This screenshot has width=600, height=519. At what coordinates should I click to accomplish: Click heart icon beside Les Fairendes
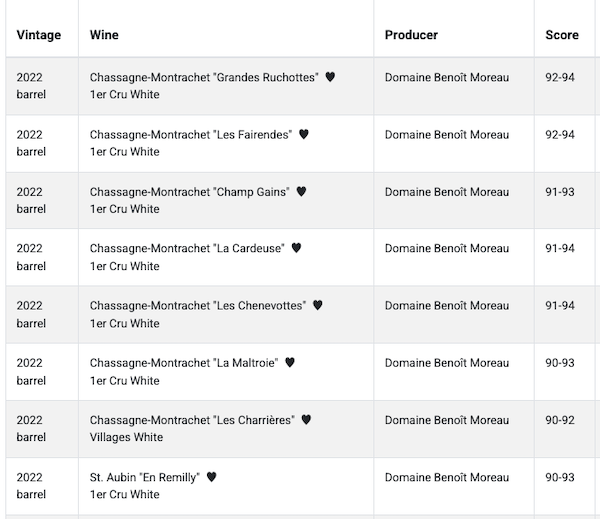tap(304, 134)
